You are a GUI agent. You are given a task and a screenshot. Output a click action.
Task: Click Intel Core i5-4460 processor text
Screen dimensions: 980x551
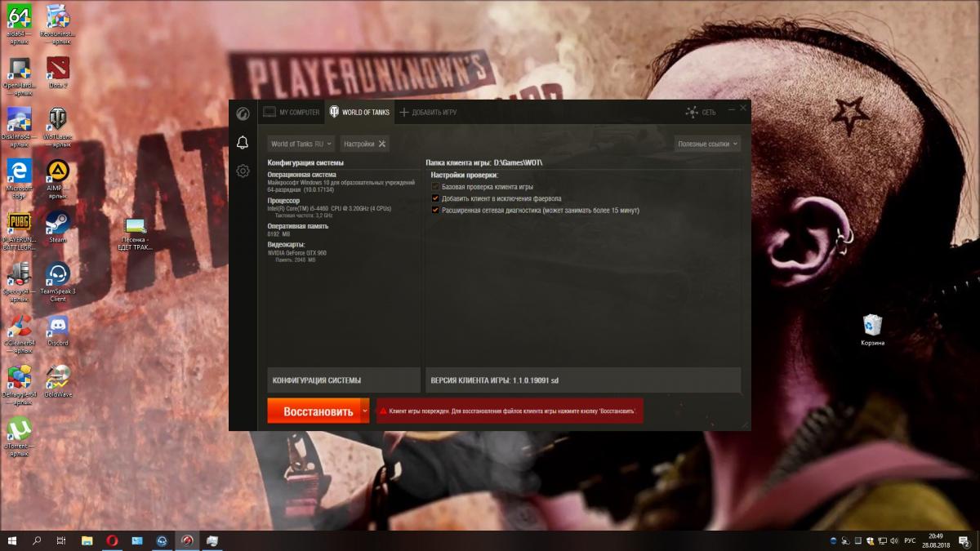click(x=329, y=209)
